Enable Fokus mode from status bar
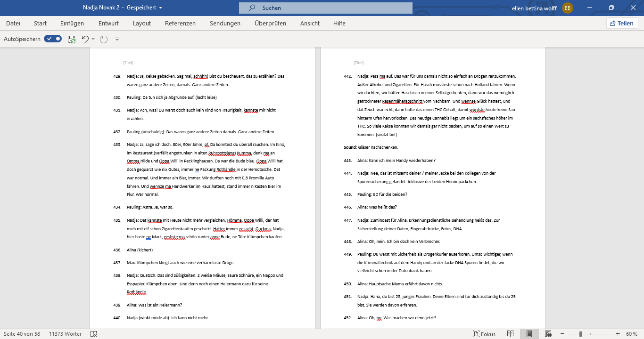Screen dimensions: 644x339 484,334
